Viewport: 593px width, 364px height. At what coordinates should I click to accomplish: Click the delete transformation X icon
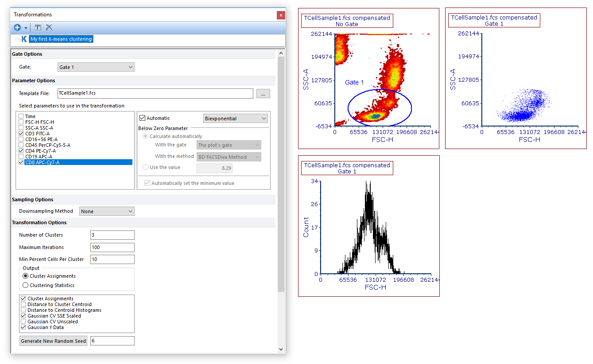pyautogui.click(x=49, y=27)
